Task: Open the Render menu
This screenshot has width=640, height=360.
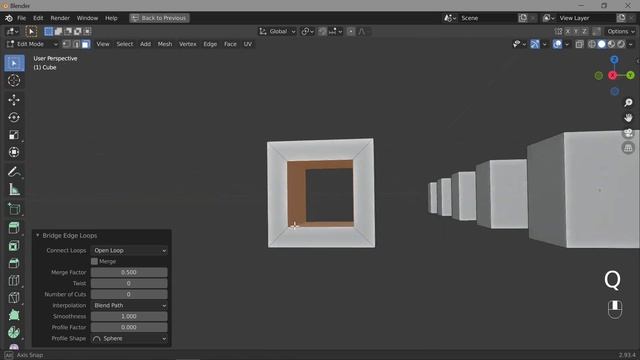Action: (x=60, y=18)
